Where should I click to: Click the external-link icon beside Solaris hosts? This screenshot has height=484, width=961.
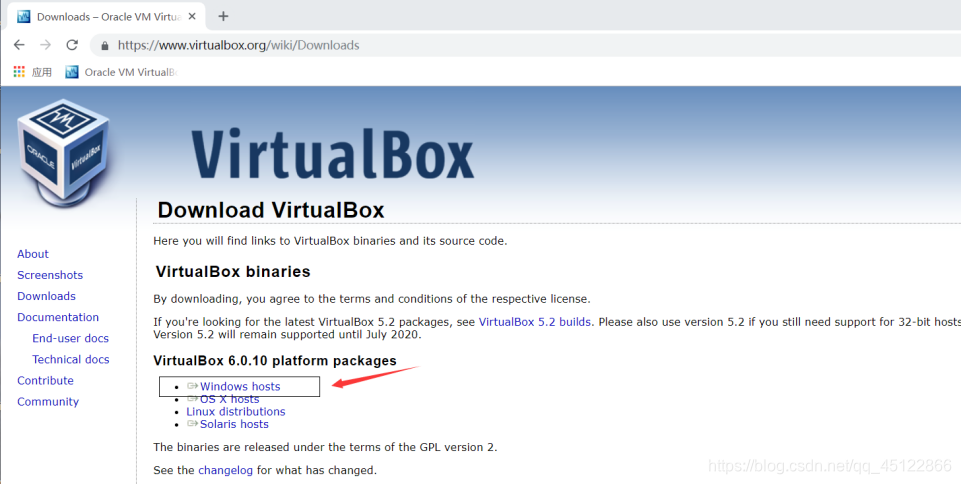pos(192,423)
